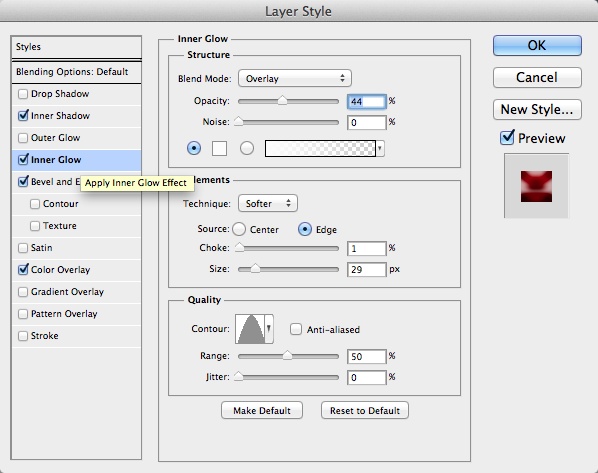Open the Stroke style settings row
The height and width of the screenshot is (473, 598).
tap(77, 336)
